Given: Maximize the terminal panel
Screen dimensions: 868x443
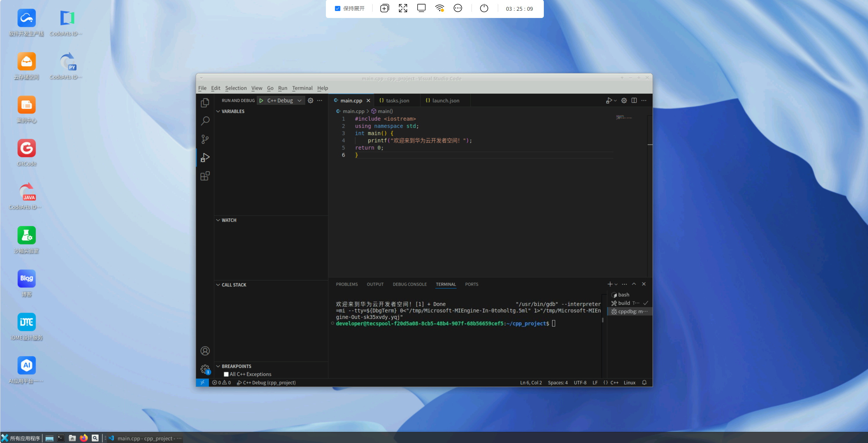Looking at the screenshot, I should (x=634, y=284).
